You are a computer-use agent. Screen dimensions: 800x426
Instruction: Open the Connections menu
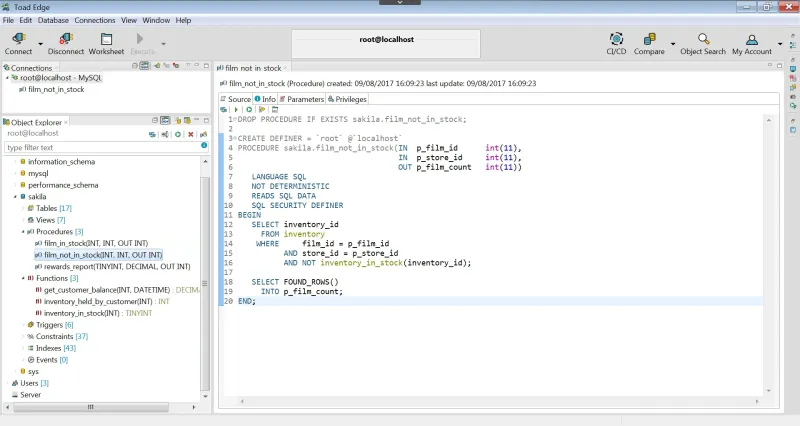pos(95,20)
